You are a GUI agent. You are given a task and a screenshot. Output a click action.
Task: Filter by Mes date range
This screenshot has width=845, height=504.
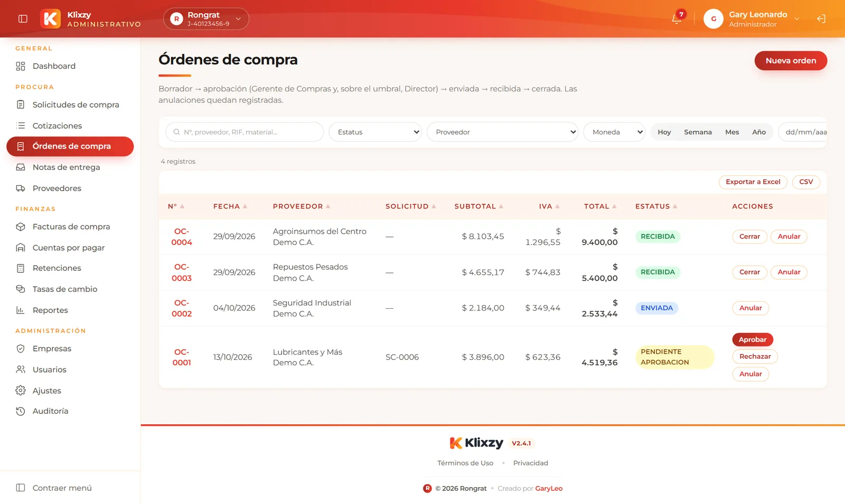732,132
